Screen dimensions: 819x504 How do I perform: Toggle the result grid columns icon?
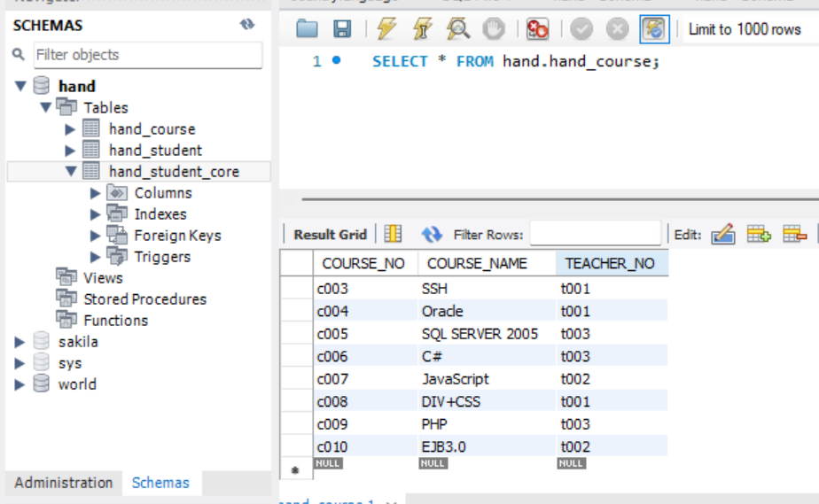[393, 234]
